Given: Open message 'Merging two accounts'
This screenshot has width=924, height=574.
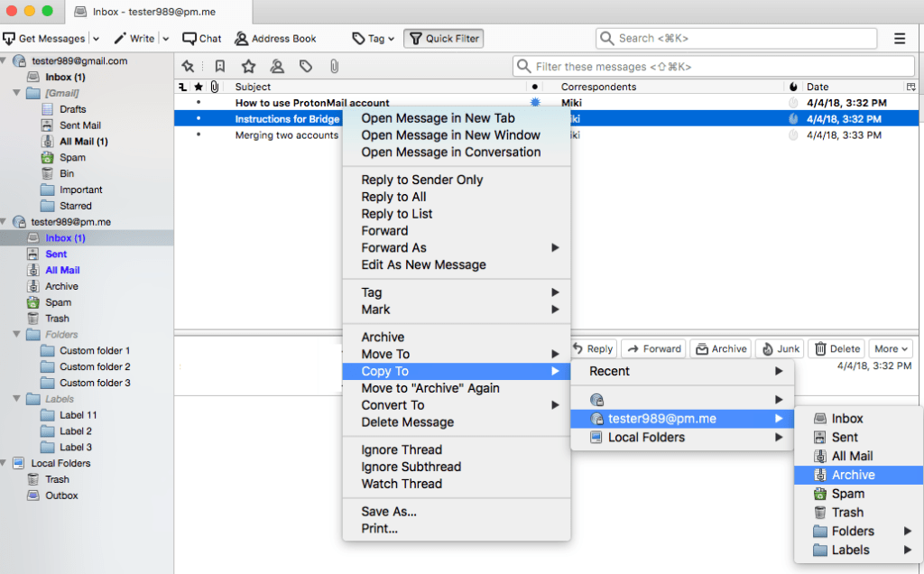Looking at the screenshot, I should 286,135.
